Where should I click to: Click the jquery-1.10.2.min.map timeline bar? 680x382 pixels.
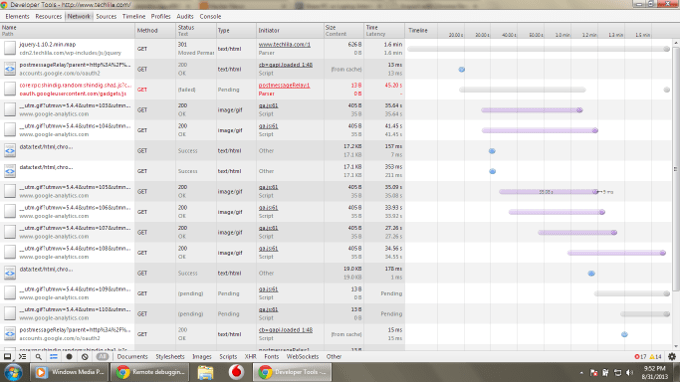pos(538,49)
